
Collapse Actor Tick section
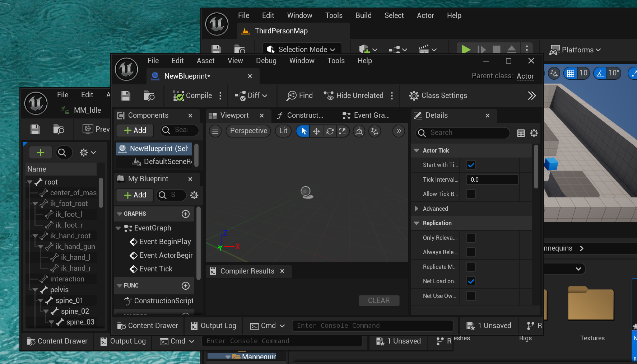[x=417, y=151]
